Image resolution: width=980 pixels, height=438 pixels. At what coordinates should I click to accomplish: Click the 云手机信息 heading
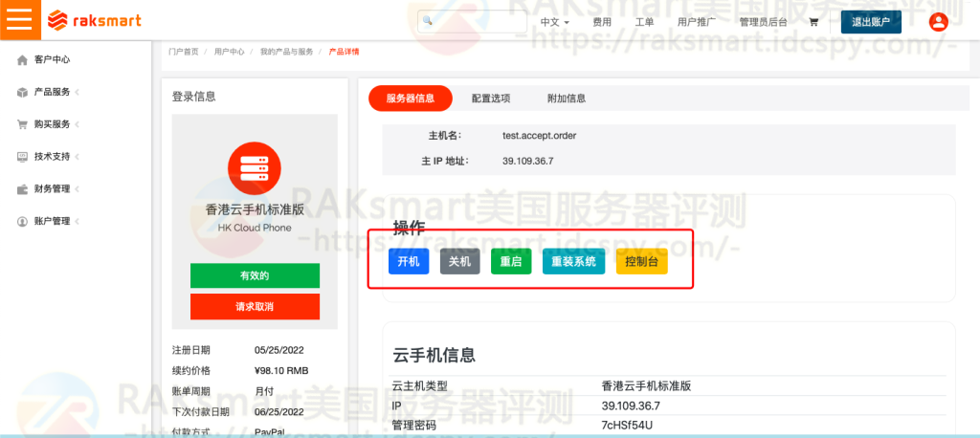pyautogui.click(x=434, y=355)
